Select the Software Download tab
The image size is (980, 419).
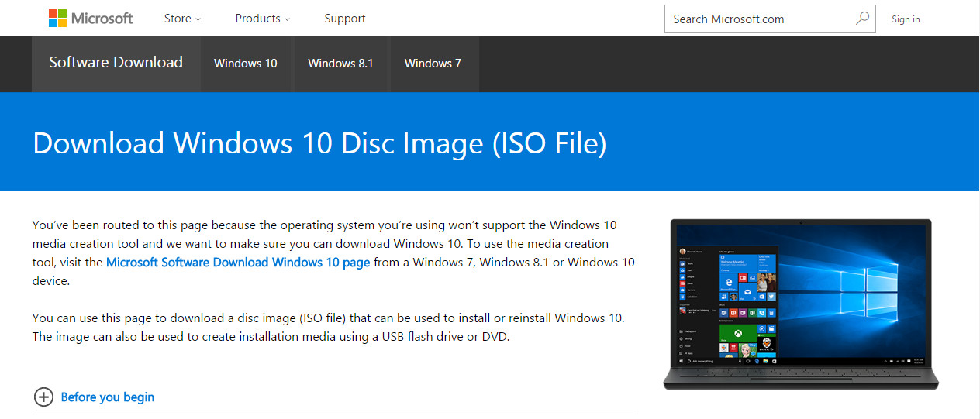[116, 63]
